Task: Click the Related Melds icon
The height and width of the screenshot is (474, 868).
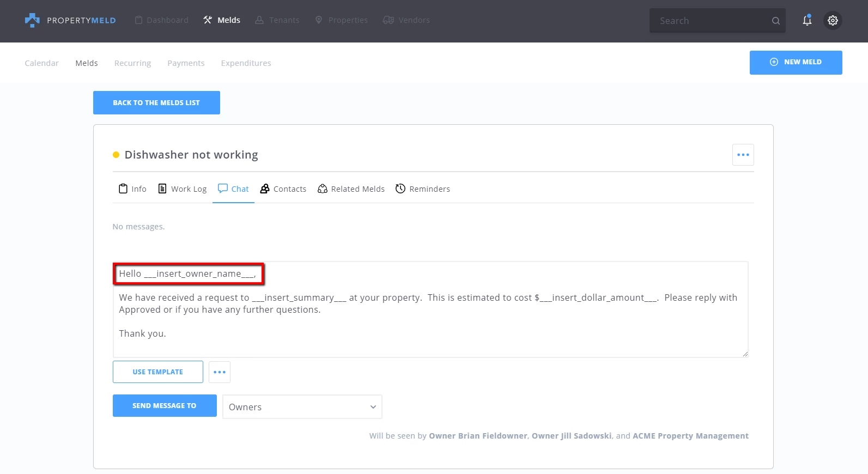Action: tap(323, 189)
